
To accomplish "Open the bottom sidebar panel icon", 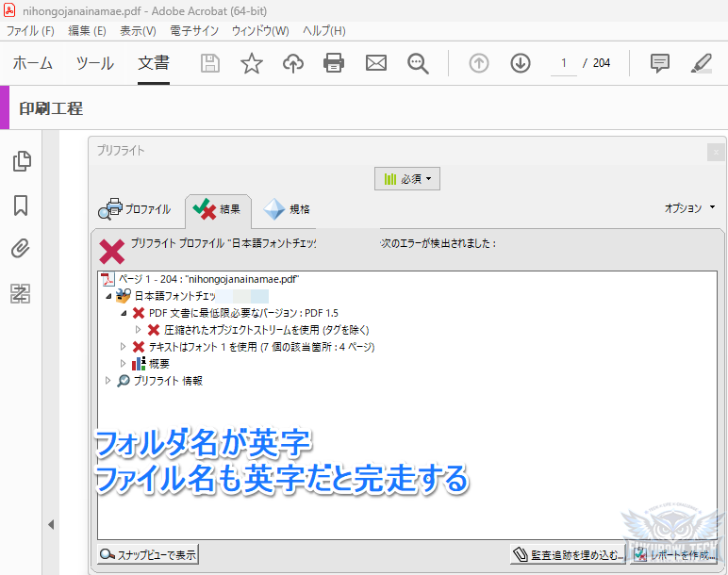I will (21, 293).
